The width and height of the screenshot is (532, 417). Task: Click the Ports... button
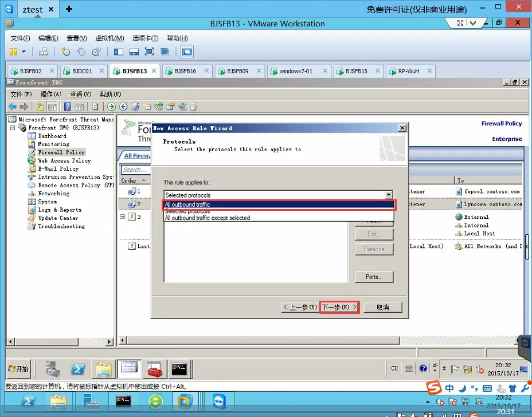(x=374, y=277)
